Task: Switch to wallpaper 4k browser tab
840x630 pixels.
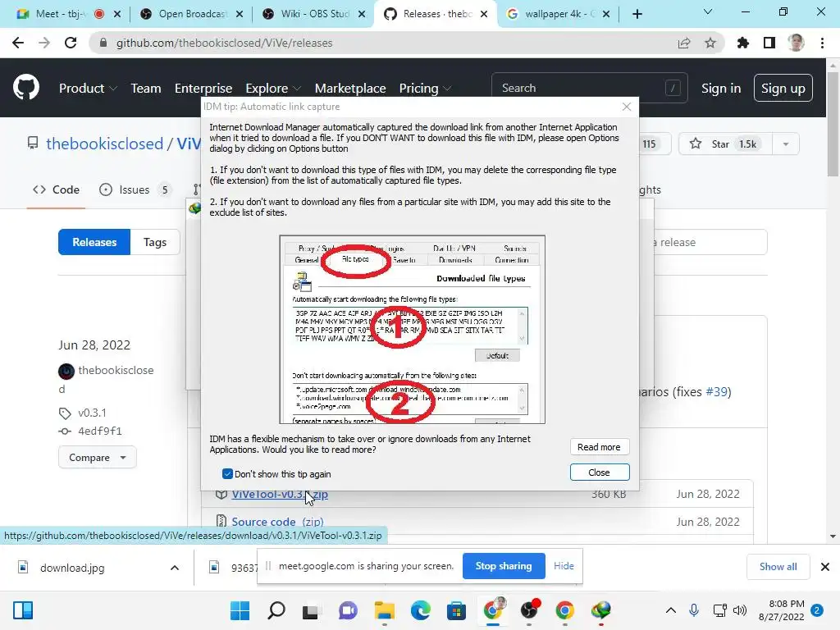Action: [557, 14]
